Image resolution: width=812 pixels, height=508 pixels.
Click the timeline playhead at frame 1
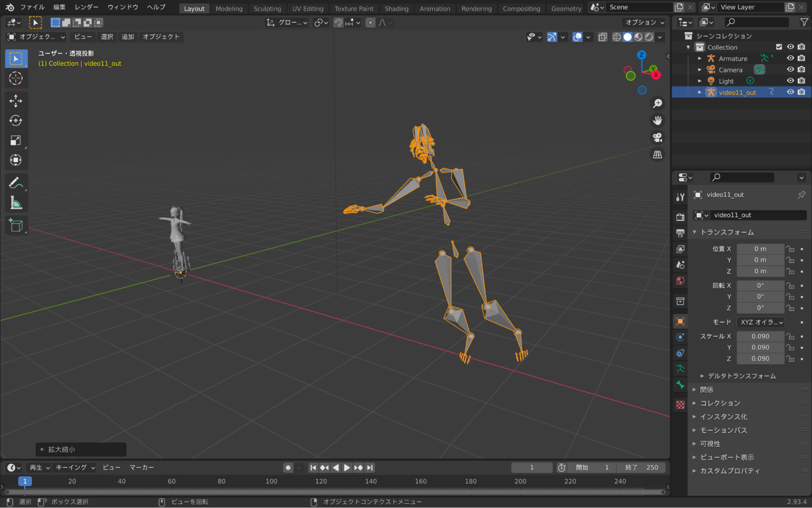(x=25, y=482)
